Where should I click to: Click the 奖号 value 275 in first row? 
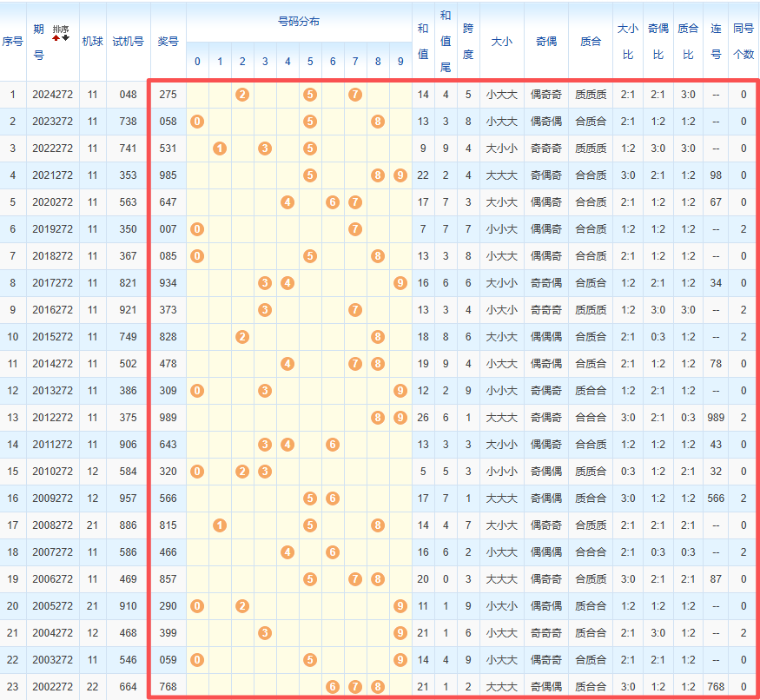tap(168, 94)
